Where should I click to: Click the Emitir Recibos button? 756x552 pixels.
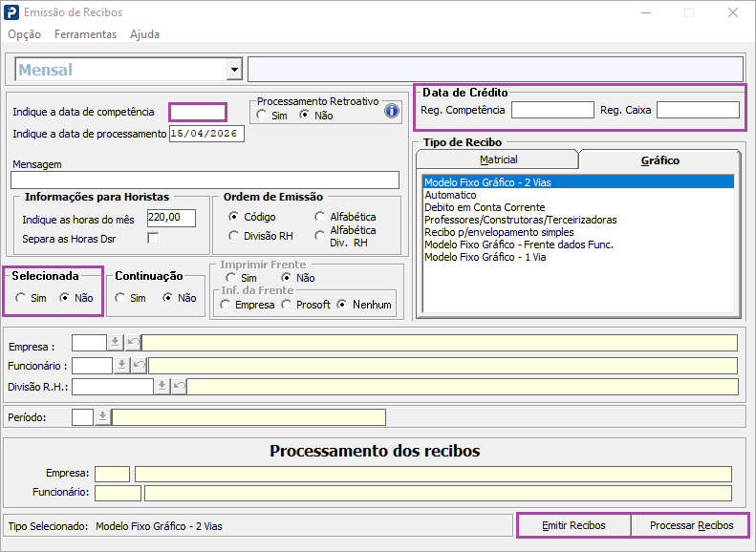pos(573,525)
